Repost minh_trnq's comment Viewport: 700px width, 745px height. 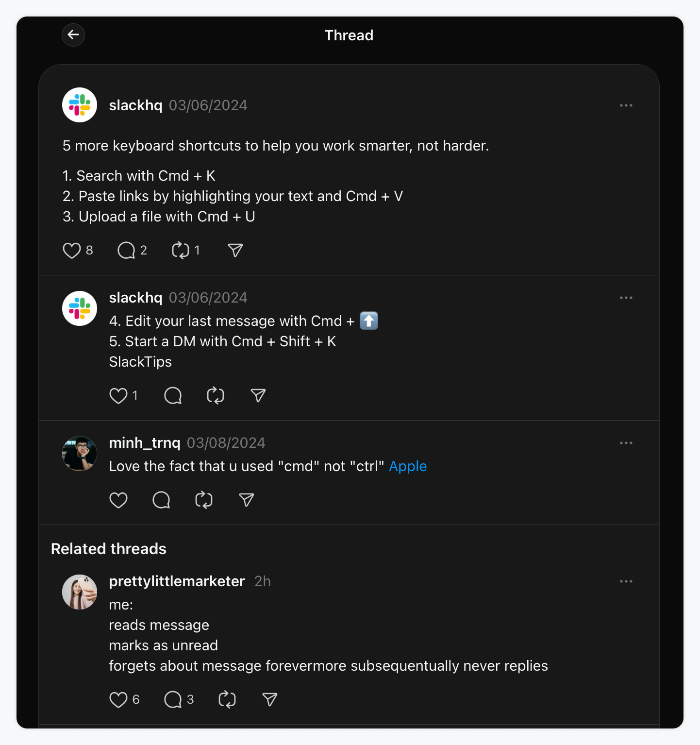tap(204, 500)
